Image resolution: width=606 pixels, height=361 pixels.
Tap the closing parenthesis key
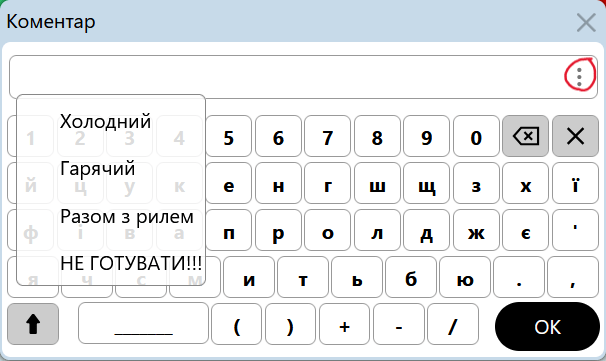[x=290, y=324]
